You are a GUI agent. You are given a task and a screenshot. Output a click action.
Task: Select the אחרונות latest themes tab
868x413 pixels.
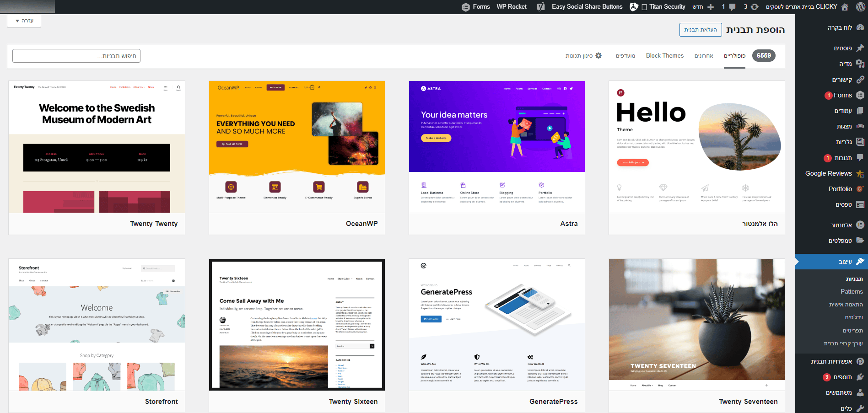pos(704,56)
